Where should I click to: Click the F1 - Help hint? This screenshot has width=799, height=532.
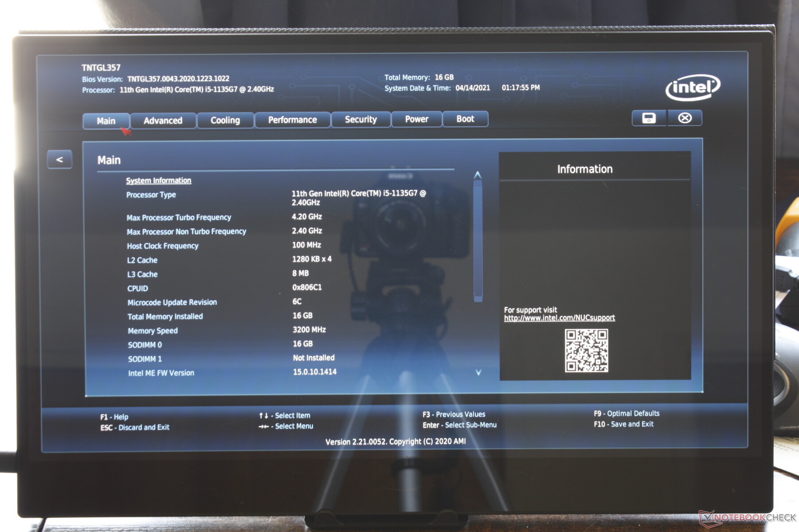click(114, 417)
